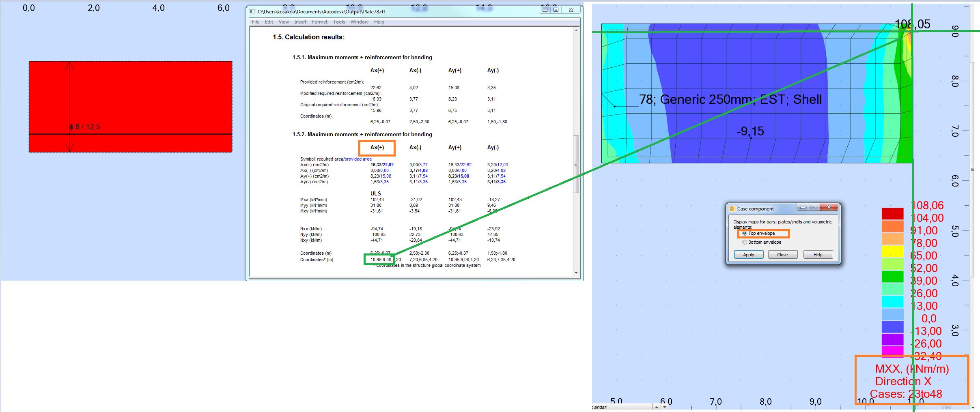The width and height of the screenshot is (980, 412).
Task: Select the Bottom envelope option
Action: click(745, 242)
